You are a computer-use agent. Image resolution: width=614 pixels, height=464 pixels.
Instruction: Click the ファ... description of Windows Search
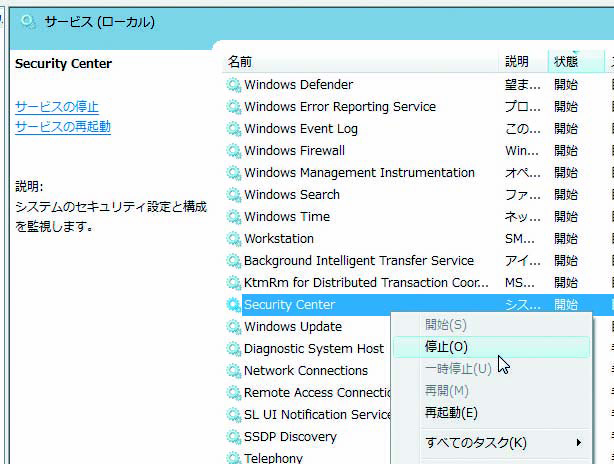click(x=523, y=195)
